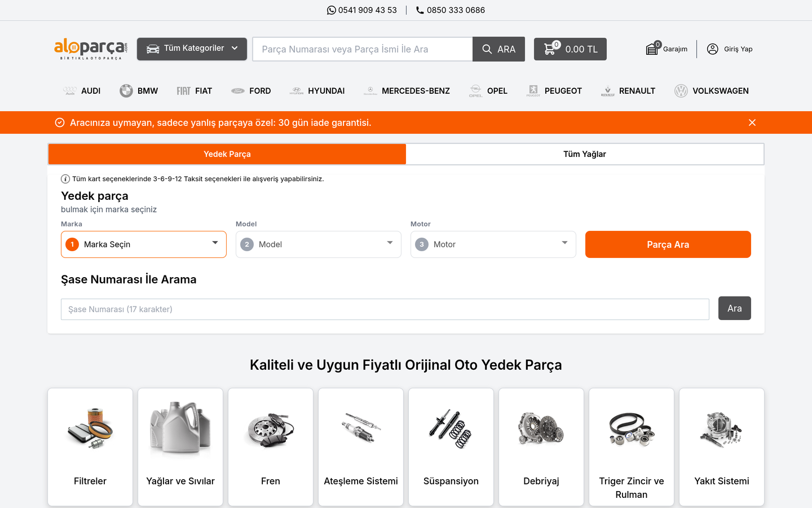Open the Fren category card

[271, 447]
